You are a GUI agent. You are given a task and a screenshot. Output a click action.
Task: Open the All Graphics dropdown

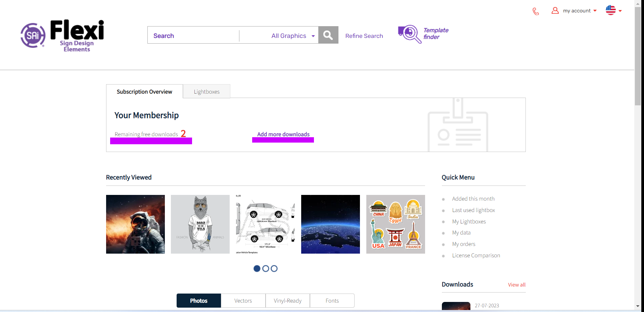click(x=291, y=35)
